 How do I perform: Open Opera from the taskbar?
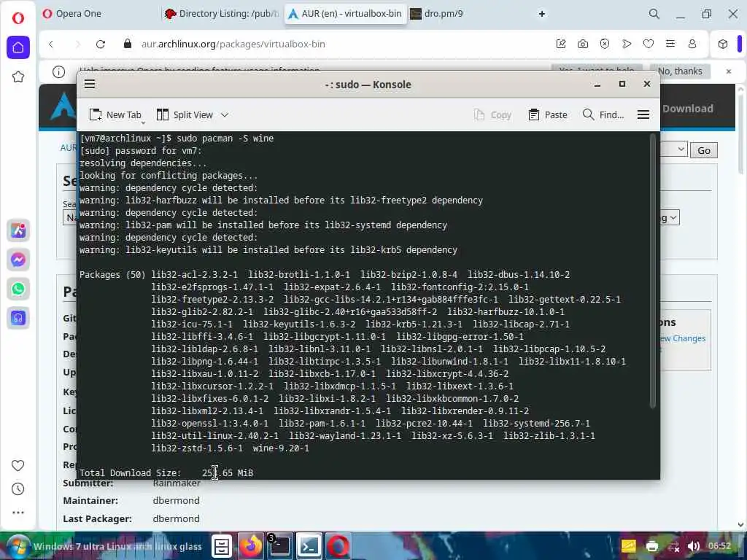point(338,546)
